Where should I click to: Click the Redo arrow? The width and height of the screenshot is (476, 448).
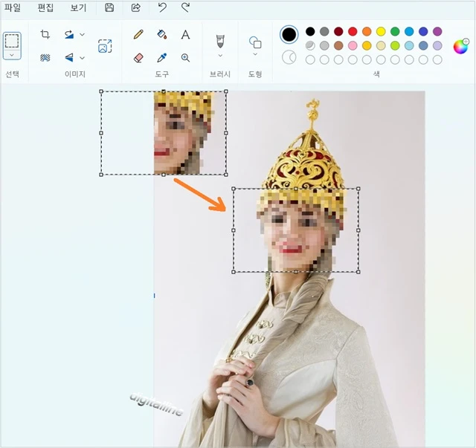click(185, 7)
